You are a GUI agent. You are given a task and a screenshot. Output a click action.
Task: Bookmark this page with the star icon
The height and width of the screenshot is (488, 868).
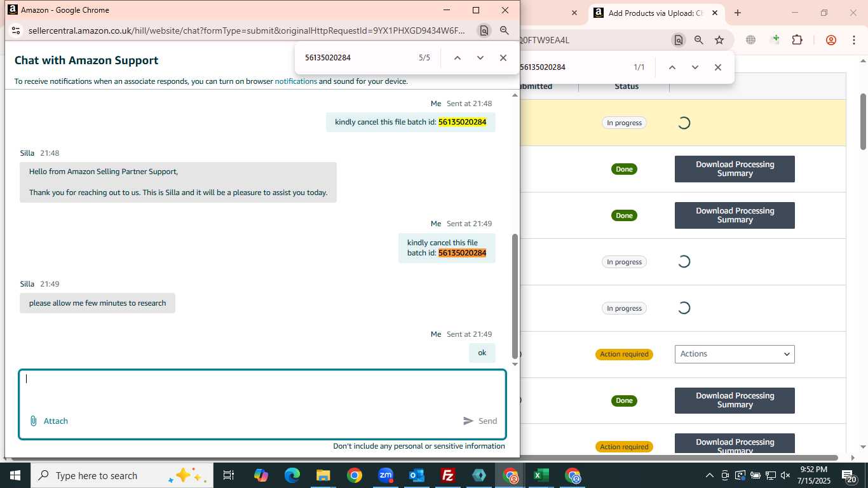click(x=719, y=40)
